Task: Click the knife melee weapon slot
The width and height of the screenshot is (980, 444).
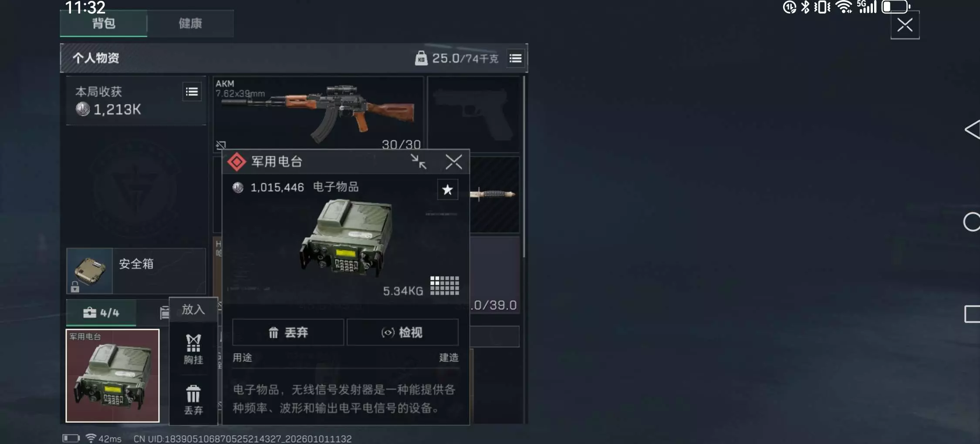Action: click(x=494, y=195)
